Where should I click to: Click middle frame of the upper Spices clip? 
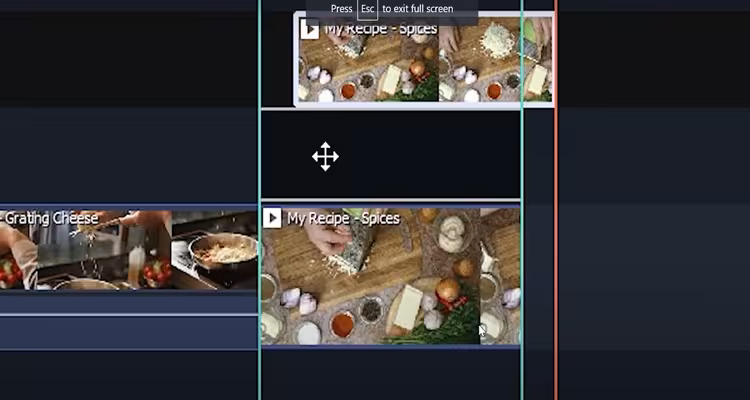click(x=480, y=60)
